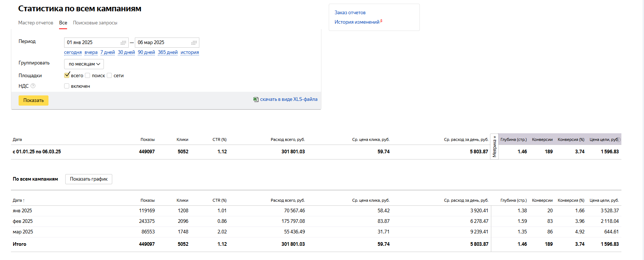Enable the НДС 'включен' checkbox
This screenshot has width=644, height=260.
67,86
